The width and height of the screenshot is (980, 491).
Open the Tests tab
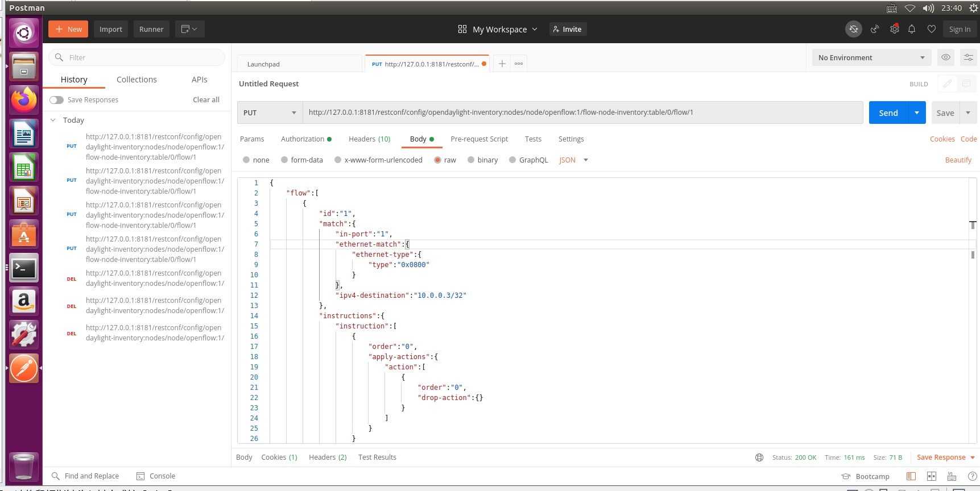(x=533, y=139)
